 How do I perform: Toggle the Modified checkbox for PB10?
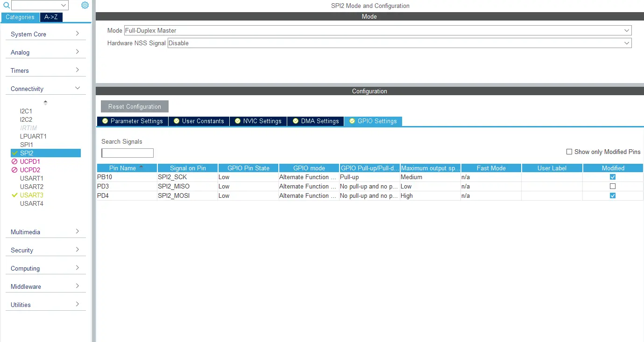coord(613,177)
